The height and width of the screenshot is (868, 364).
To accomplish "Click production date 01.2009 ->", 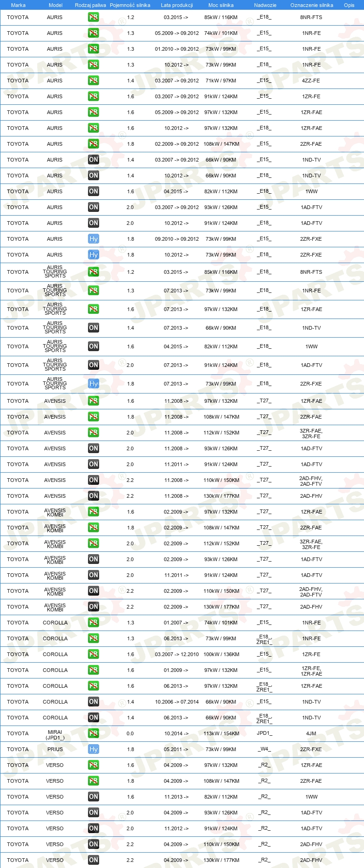I will click(x=176, y=670).
